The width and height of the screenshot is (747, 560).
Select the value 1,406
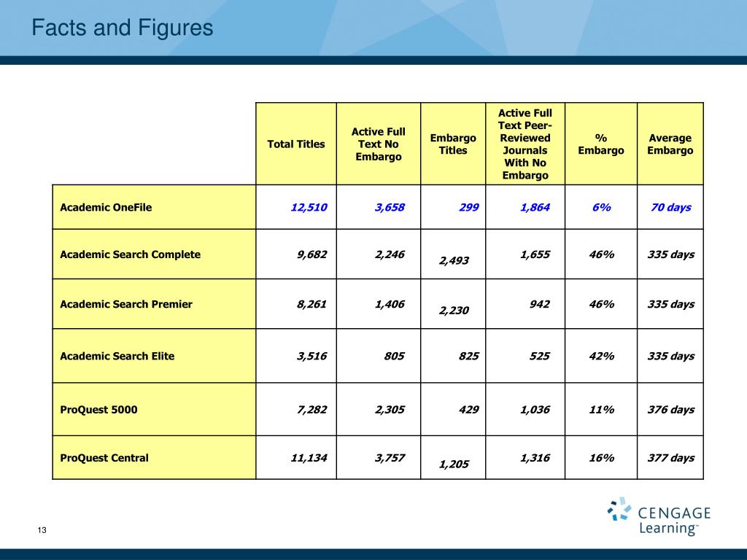click(x=390, y=304)
